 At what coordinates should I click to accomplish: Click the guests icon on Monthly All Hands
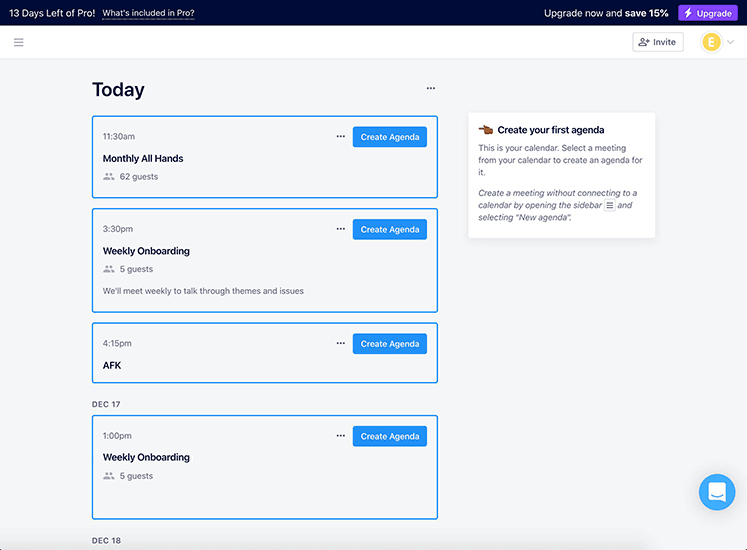(109, 176)
